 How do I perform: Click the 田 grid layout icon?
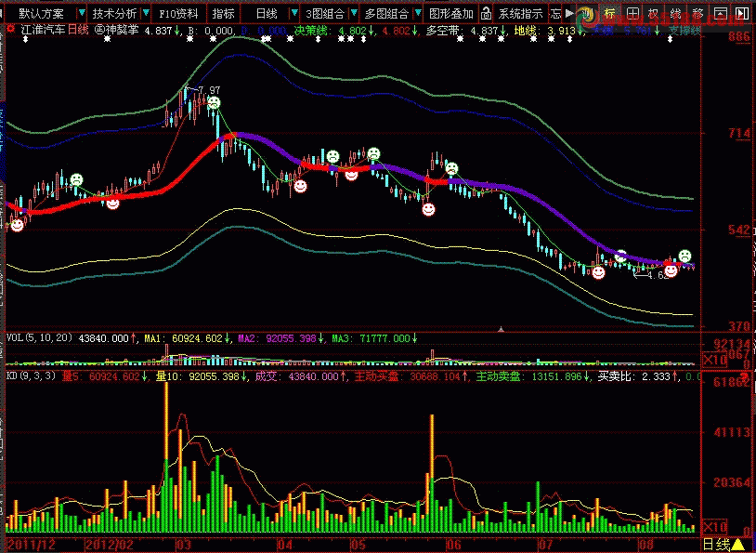[632, 14]
